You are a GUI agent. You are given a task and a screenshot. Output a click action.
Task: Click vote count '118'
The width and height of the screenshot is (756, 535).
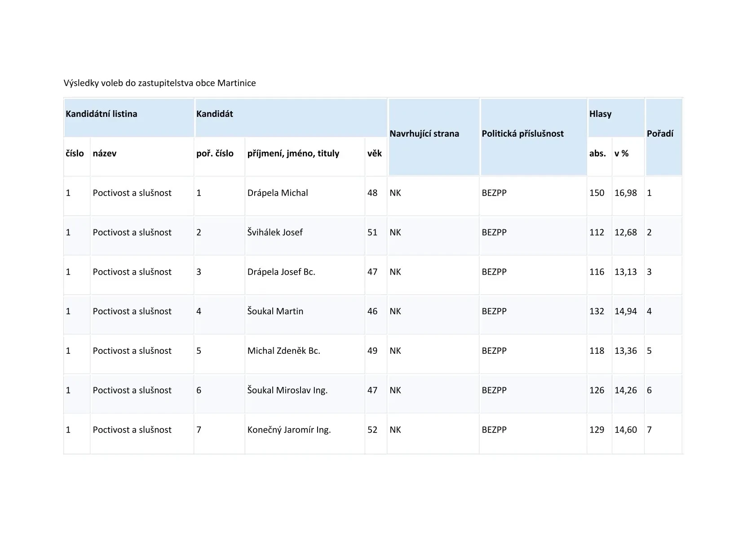pos(597,351)
